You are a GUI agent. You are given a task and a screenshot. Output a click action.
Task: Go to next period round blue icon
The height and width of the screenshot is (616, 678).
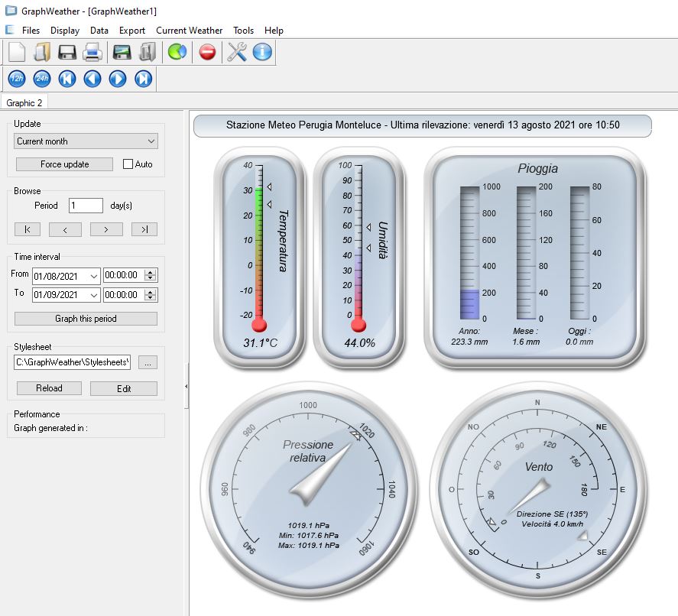pyautogui.click(x=118, y=79)
